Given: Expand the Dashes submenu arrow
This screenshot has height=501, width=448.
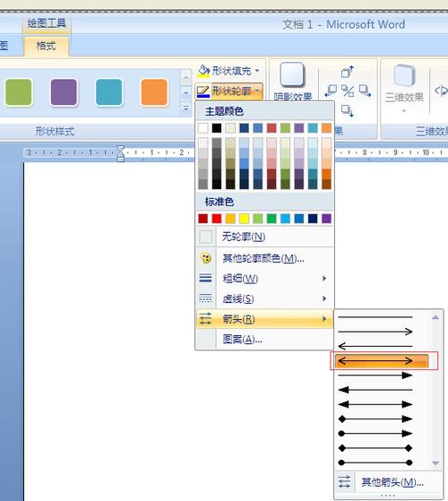Looking at the screenshot, I should pos(324,298).
